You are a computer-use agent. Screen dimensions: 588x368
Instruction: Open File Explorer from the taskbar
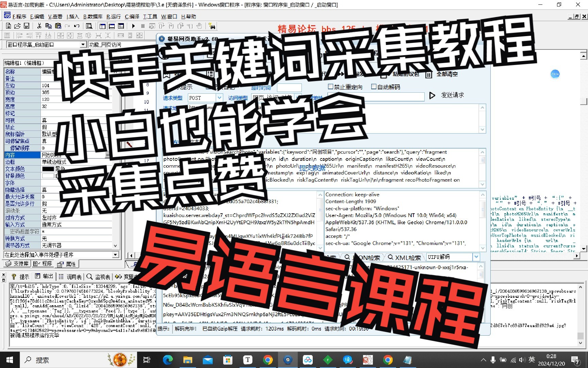[187, 360]
